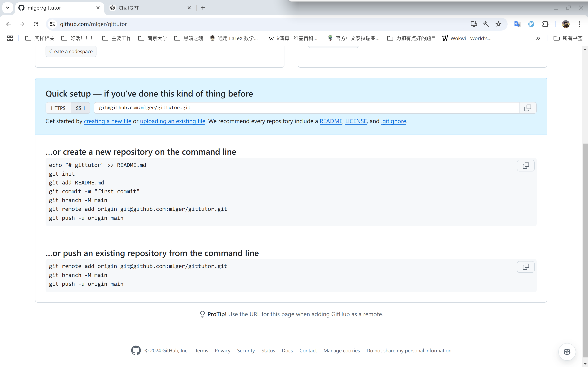Click the Create a codespace button
Viewport: 588px width, 367px height.
tap(71, 51)
